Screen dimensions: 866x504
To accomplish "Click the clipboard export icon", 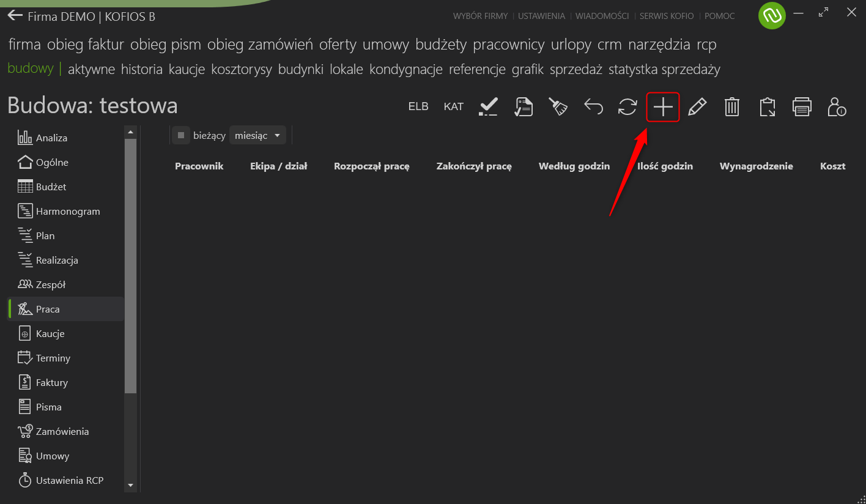I will click(767, 107).
